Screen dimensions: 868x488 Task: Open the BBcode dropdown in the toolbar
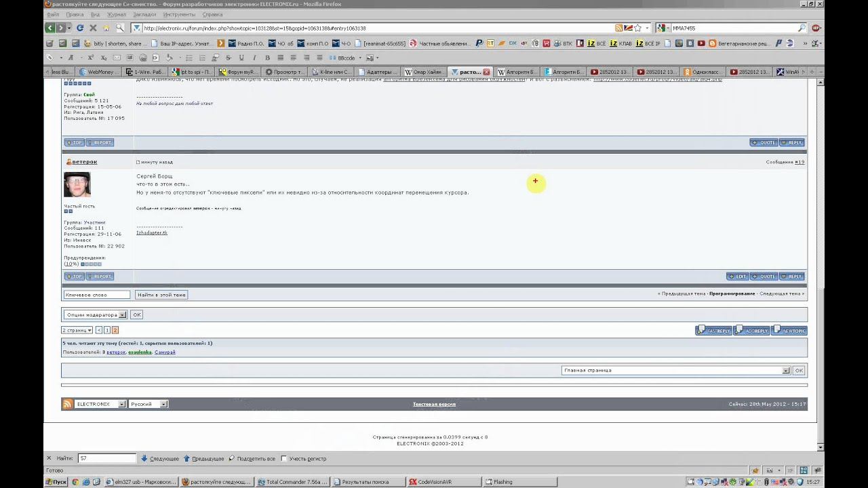coord(359,58)
